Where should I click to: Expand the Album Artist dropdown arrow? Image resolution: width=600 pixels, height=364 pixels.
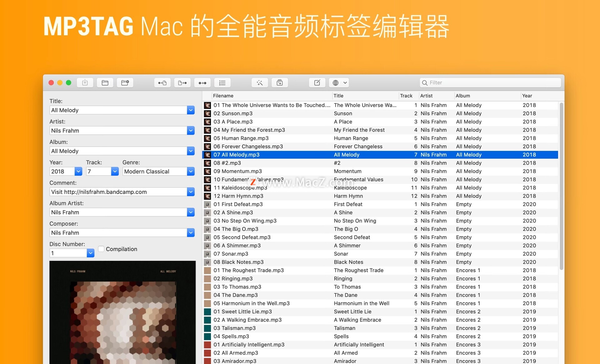(x=191, y=212)
